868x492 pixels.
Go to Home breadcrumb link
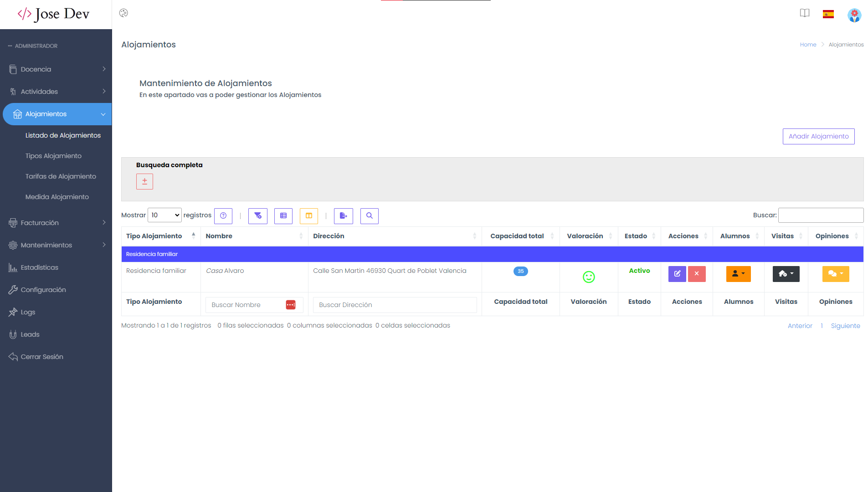tap(808, 45)
